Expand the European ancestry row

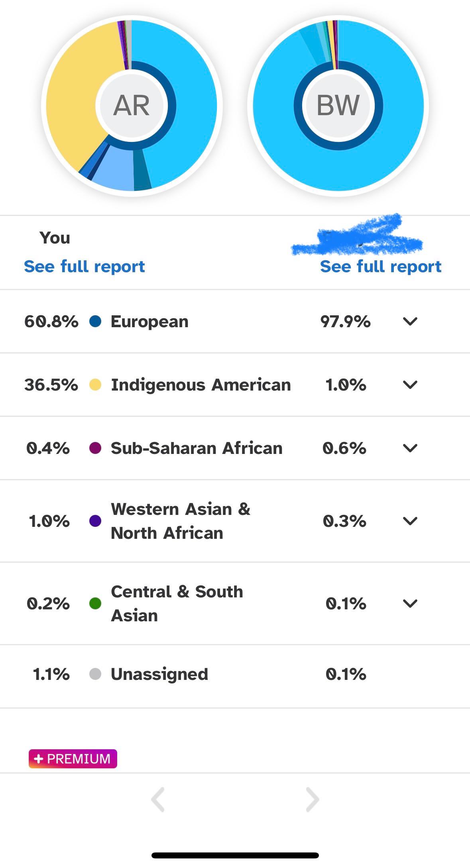tap(410, 321)
